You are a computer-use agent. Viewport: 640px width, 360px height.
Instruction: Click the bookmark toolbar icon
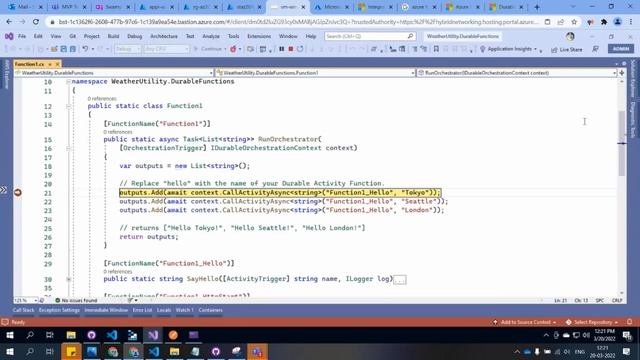436,49
